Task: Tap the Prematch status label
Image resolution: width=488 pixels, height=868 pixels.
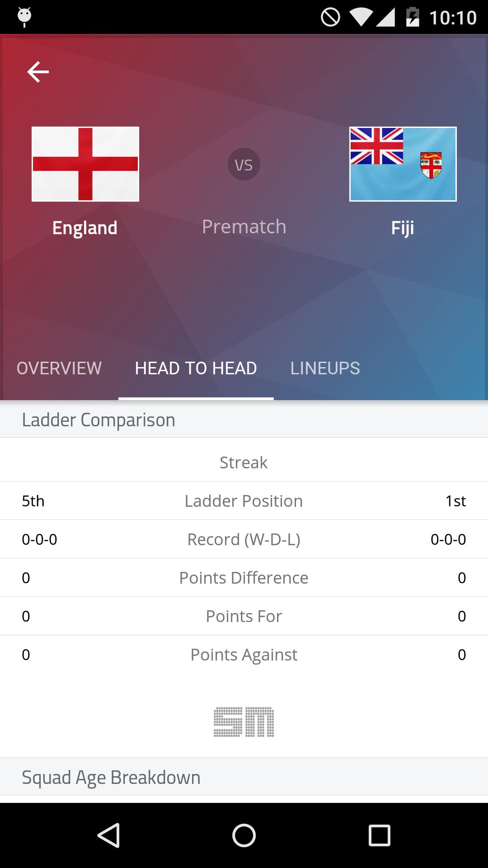Action: point(244,226)
